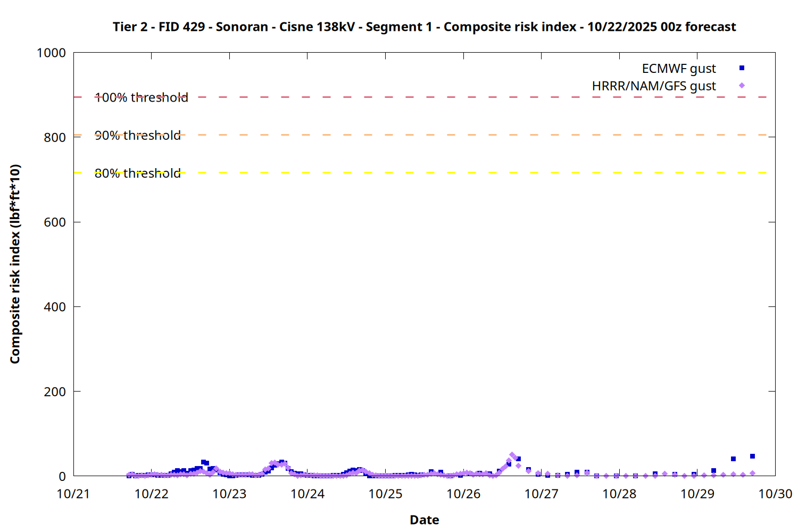Click the 80% threshold label

tap(137, 173)
